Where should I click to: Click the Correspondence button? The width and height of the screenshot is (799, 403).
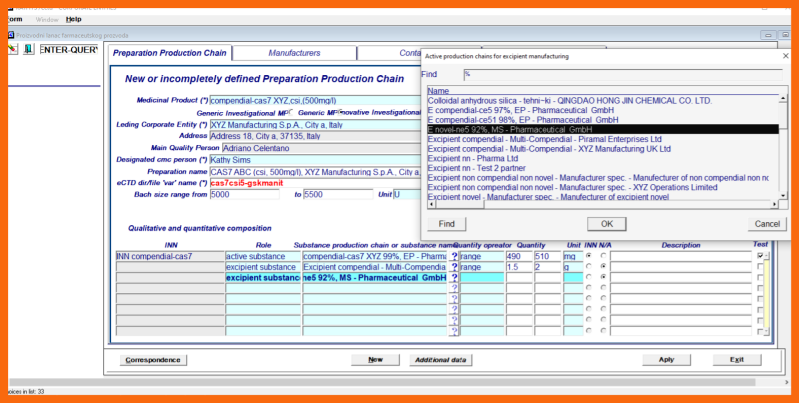point(153,359)
